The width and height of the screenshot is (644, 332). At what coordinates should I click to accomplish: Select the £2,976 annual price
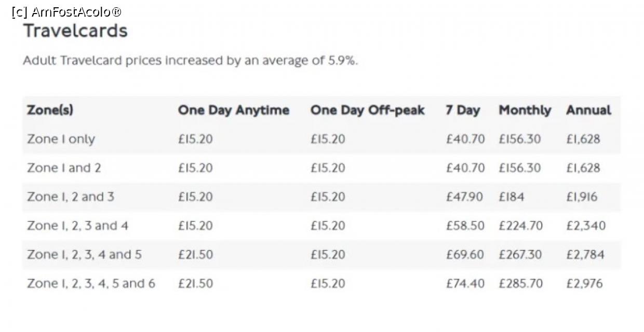pos(585,284)
